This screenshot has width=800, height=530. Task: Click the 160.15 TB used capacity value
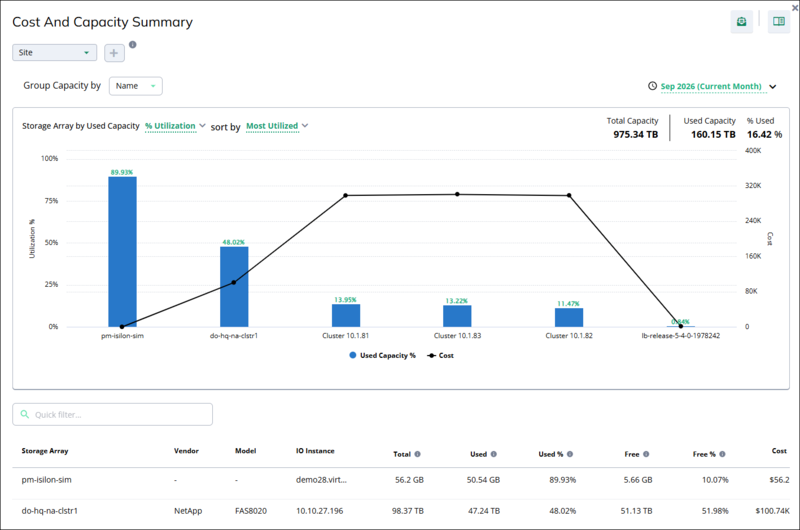click(x=713, y=135)
